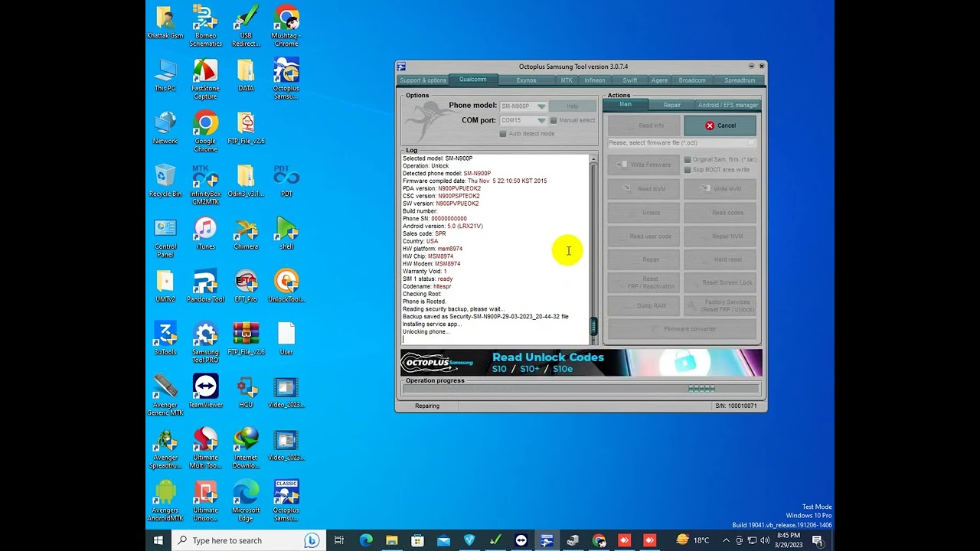
Task: Click the Log scroll up arrow
Action: (593, 159)
